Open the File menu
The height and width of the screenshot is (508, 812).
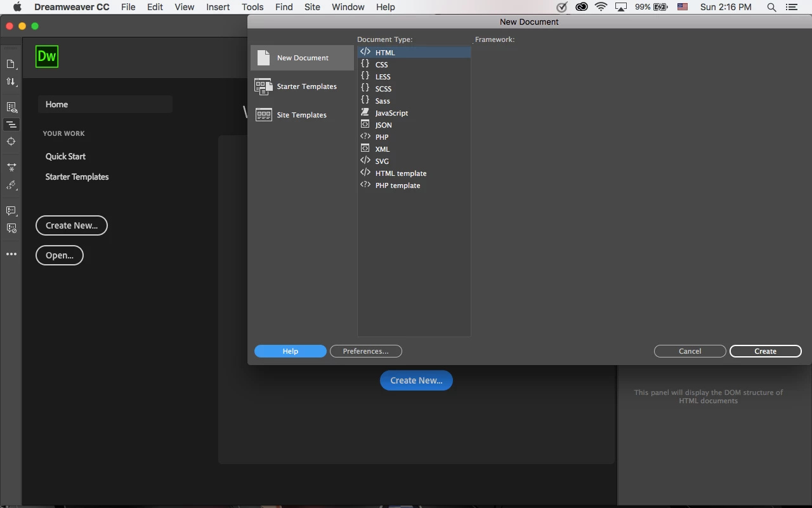[x=128, y=7]
